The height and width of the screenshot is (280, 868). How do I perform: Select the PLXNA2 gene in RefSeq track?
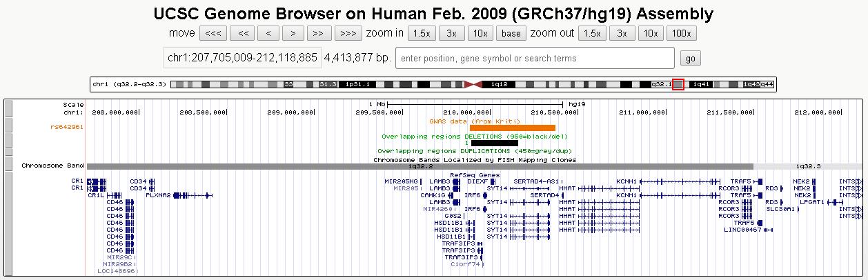(x=157, y=195)
